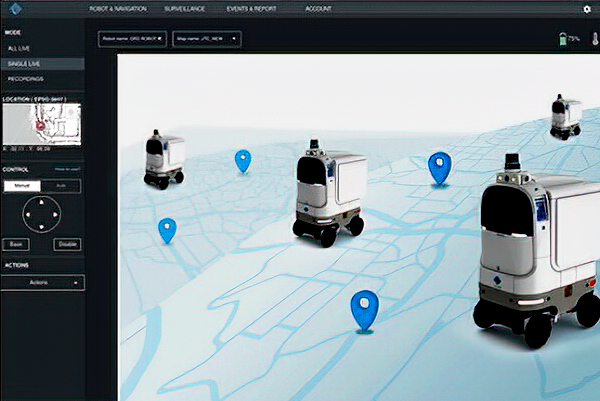Click the blue pin at map bottom
Image resolution: width=600 pixels, height=401 pixels.
click(x=365, y=311)
